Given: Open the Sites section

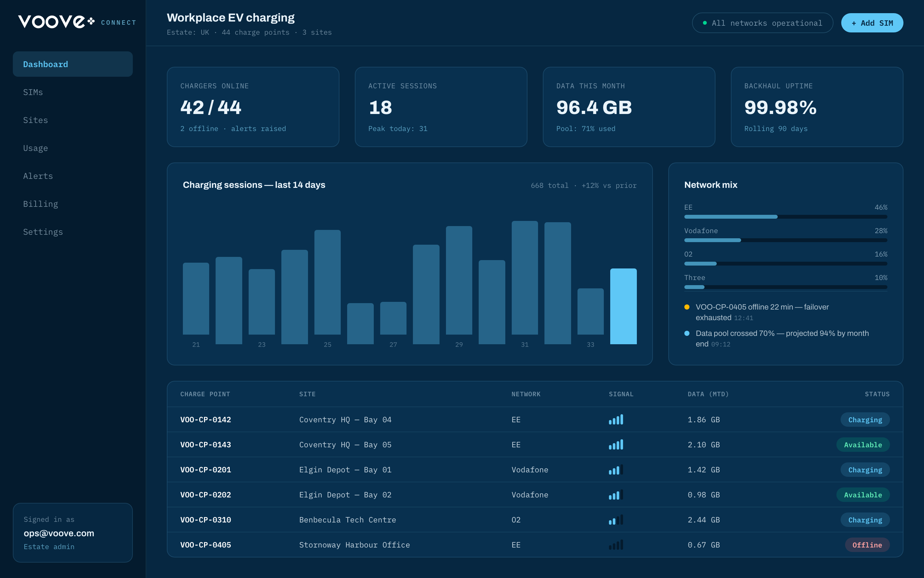Looking at the screenshot, I should pos(73,120).
